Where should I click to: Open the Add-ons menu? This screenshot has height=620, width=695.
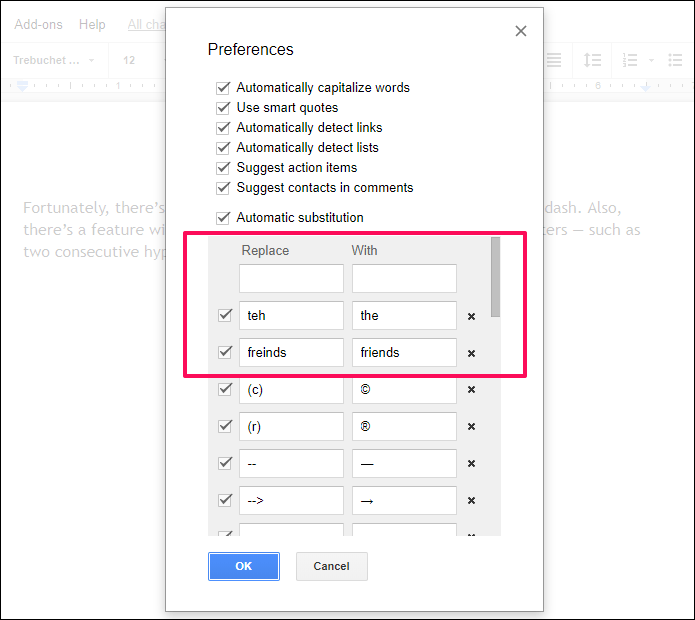click(x=38, y=24)
